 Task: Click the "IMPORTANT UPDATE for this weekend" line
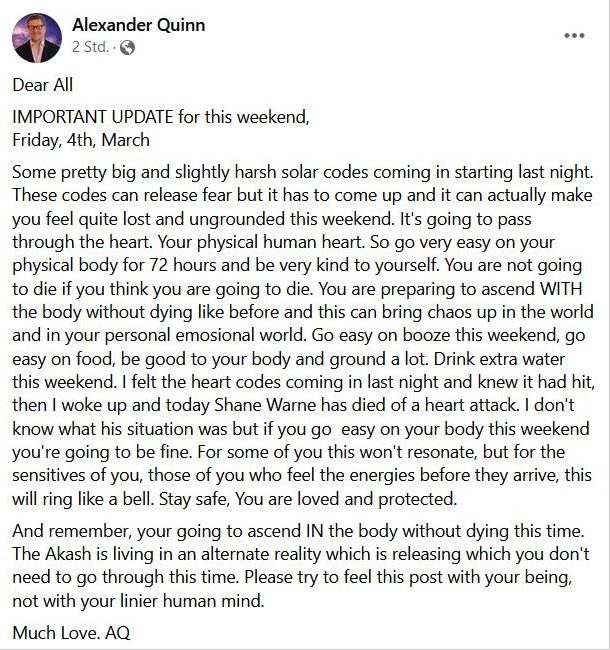coord(161,118)
